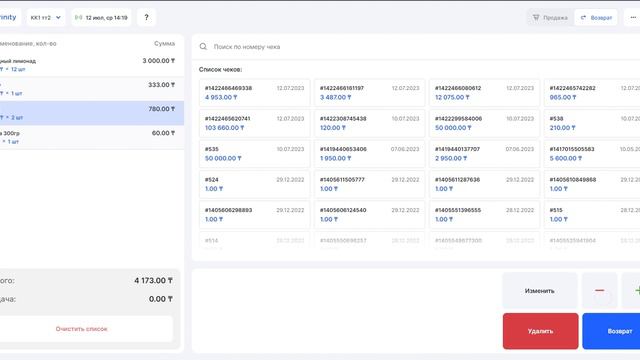Click the Изменить button
Screen dimensions: 640x360
(x=540, y=291)
